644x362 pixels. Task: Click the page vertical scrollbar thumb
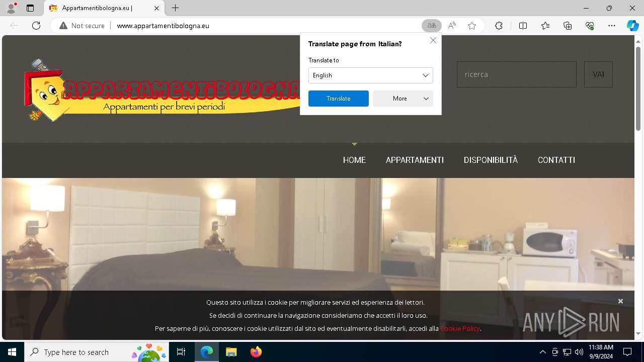point(638,88)
